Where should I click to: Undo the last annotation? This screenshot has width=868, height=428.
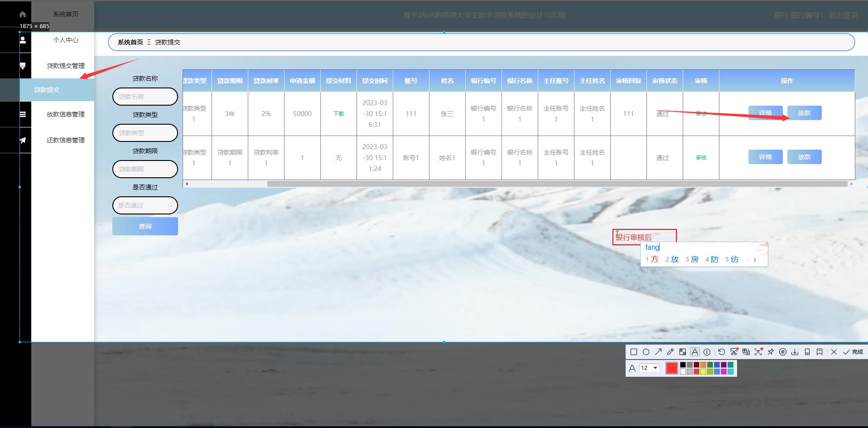(722, 352)
